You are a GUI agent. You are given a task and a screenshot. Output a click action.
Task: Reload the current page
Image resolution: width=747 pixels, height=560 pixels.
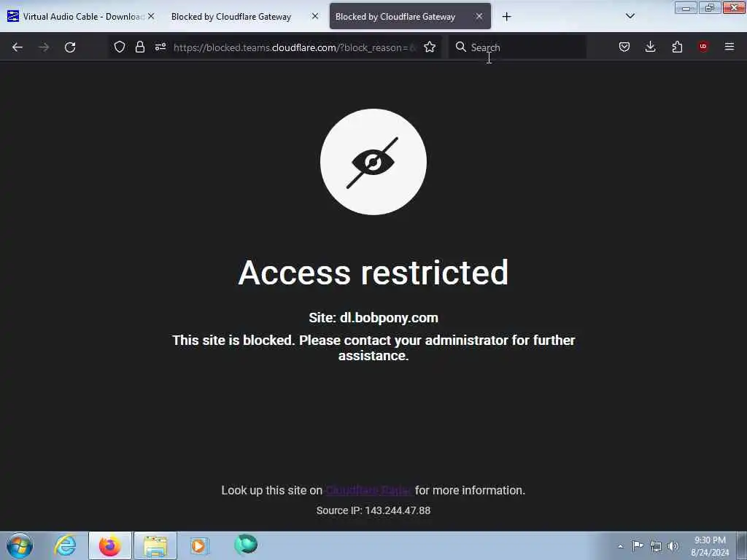[x=70, y=47]
